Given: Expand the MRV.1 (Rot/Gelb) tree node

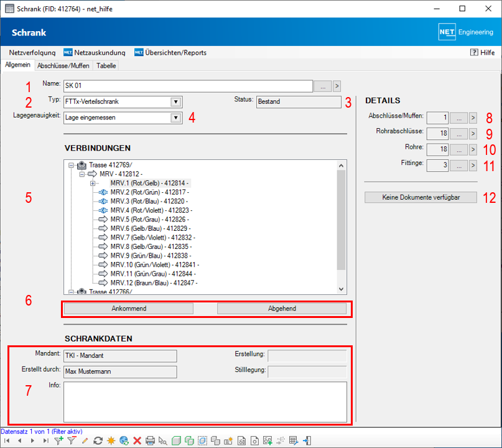Looking at the screenshot, I should pyautogui.click(x=93, y=183).
